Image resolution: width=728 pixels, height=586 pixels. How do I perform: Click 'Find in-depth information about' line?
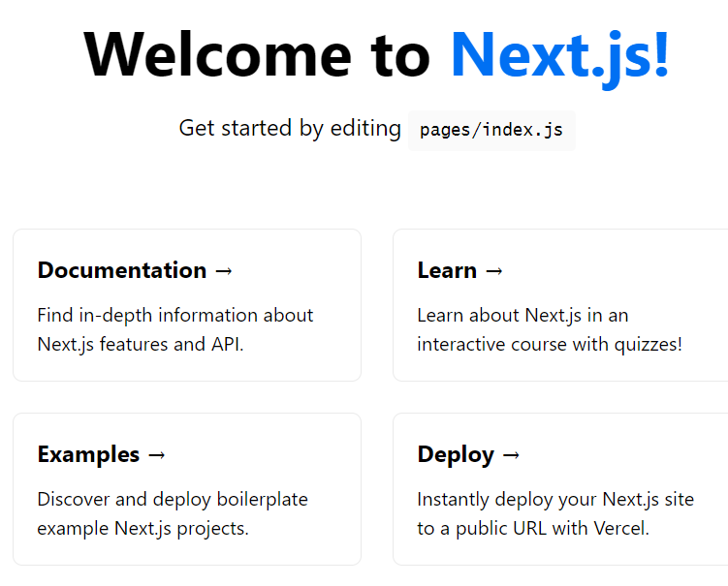coord(175,315)
